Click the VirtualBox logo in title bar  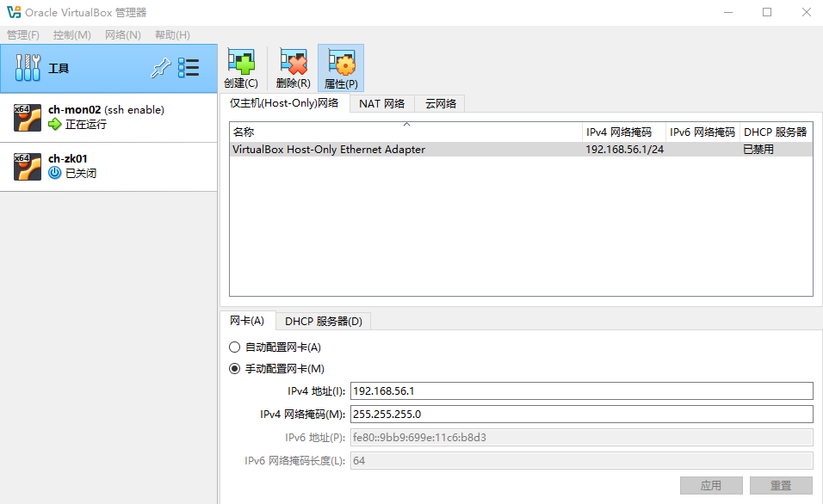click(x=14, y=12)
